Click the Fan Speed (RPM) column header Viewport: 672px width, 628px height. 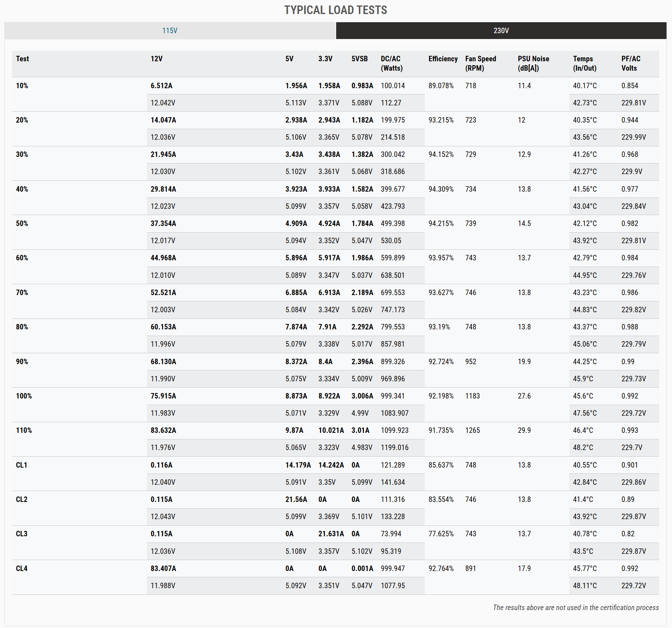pyautogui.click(x=480, y=63)
